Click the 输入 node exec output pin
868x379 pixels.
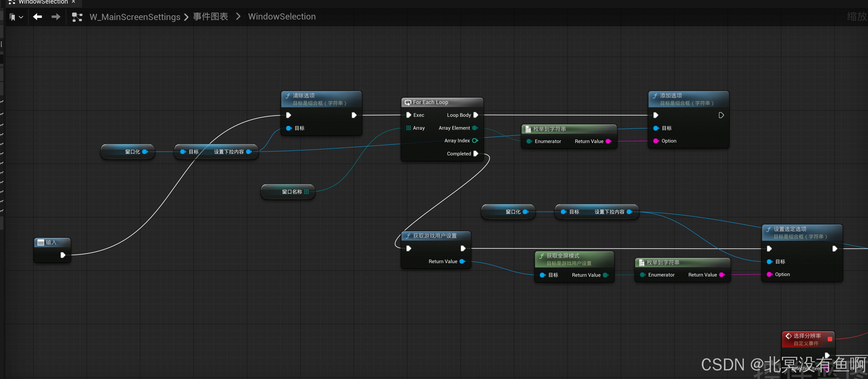click(x=63, y=255)
